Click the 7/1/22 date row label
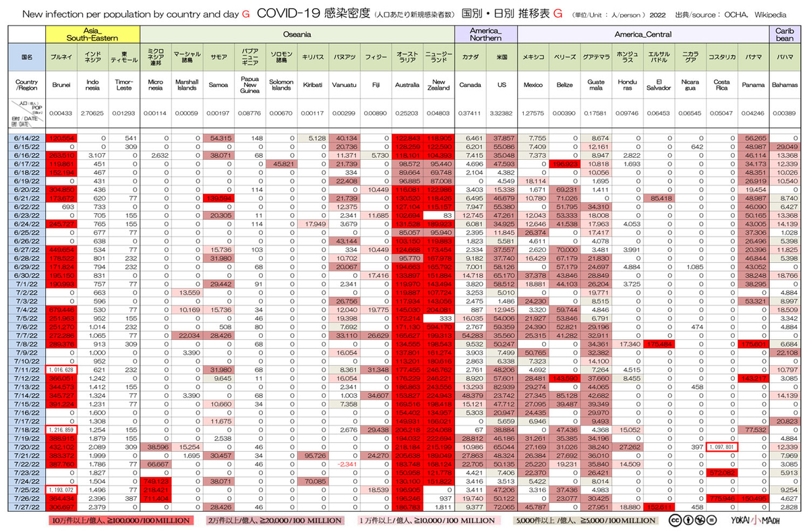The height and width of the screenshot is (532, 809). (x=27, y=285)
